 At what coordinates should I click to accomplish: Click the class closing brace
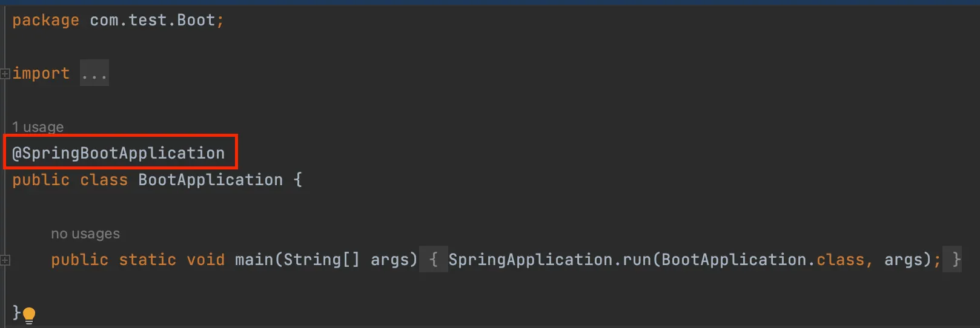pyautogui.click(x=17, y=313)
